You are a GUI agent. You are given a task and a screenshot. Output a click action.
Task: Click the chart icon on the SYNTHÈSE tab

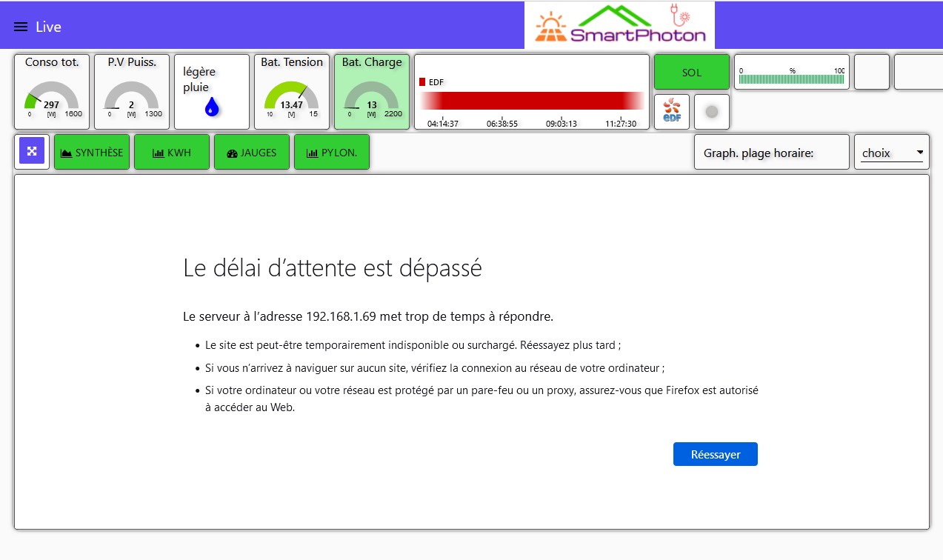(66, 153)
